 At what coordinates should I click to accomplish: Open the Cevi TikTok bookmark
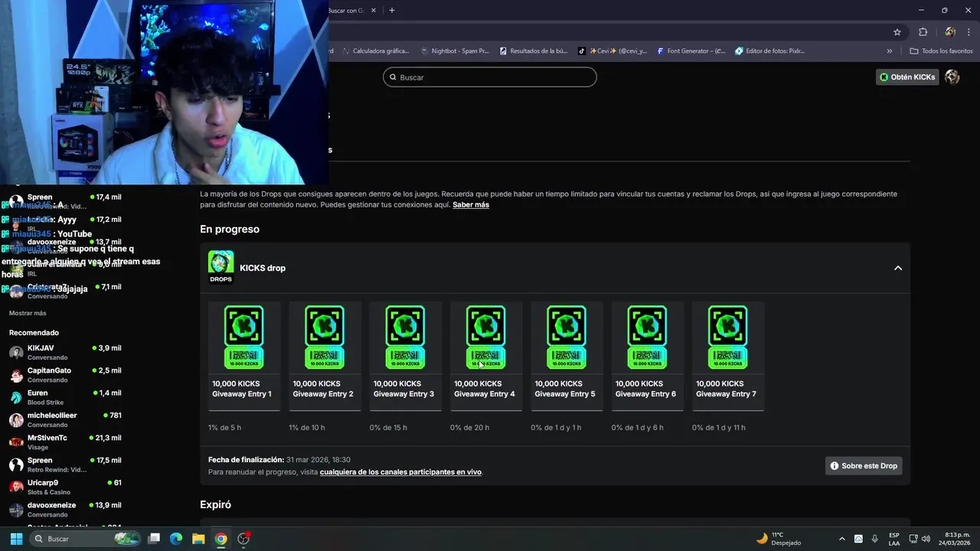click(x=612, y=51)
